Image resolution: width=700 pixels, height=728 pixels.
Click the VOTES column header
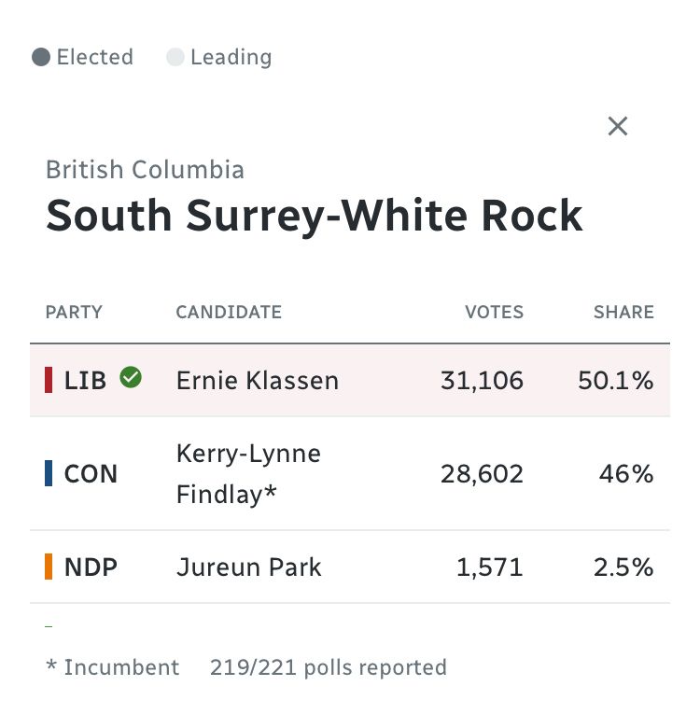[x=494, y=313]
